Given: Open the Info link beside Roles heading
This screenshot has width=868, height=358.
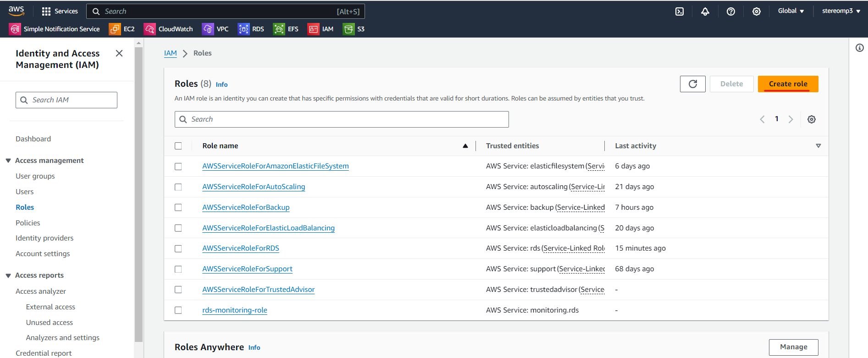Looking at the screenshot, I should pos(222,84).
